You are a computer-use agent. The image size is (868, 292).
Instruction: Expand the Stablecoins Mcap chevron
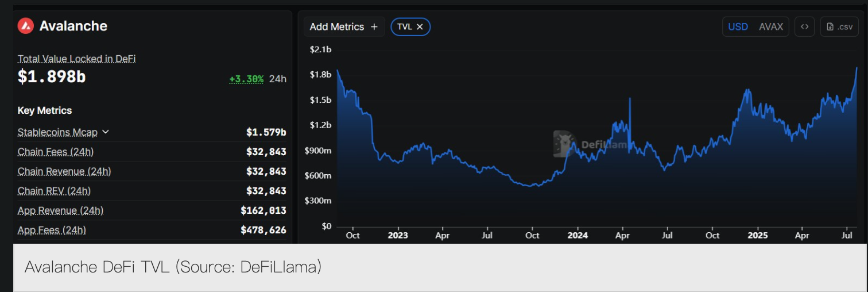pos(106,132)
